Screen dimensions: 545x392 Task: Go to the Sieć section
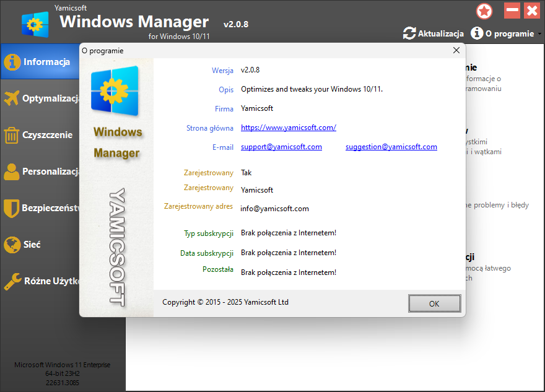40,245
